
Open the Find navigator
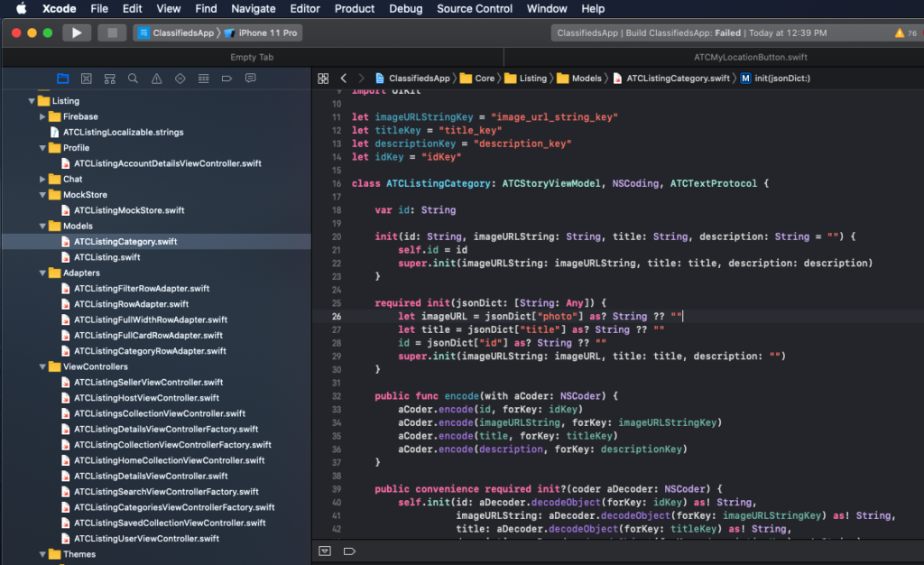(134, 79)
